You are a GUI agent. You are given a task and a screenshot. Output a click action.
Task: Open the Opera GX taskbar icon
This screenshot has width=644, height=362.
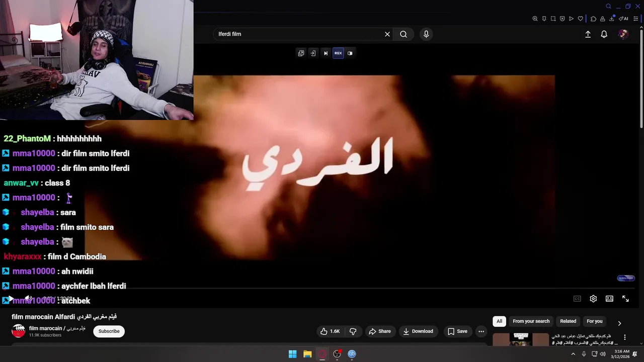322,354
